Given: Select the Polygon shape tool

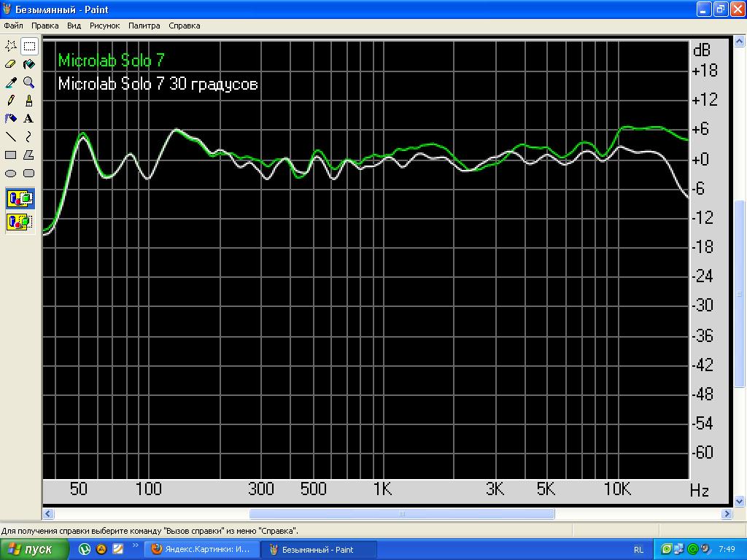Looking at the screenshot, I should 29,155.
